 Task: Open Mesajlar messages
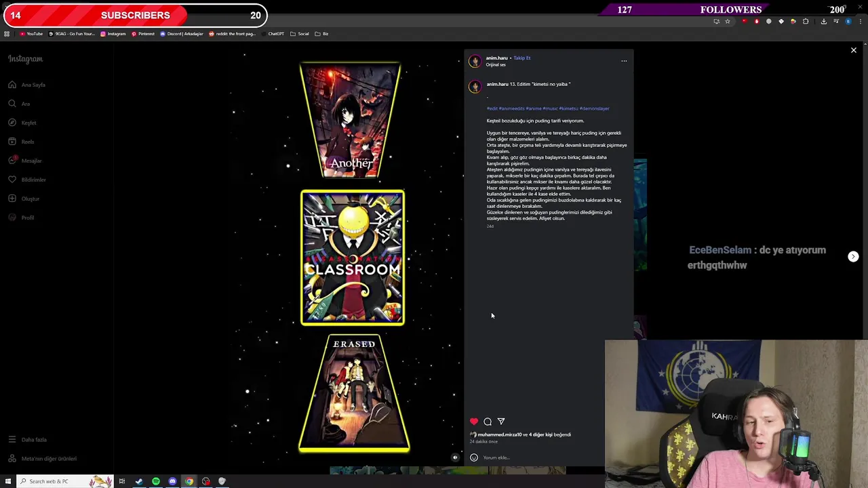(x=25, y=161)
